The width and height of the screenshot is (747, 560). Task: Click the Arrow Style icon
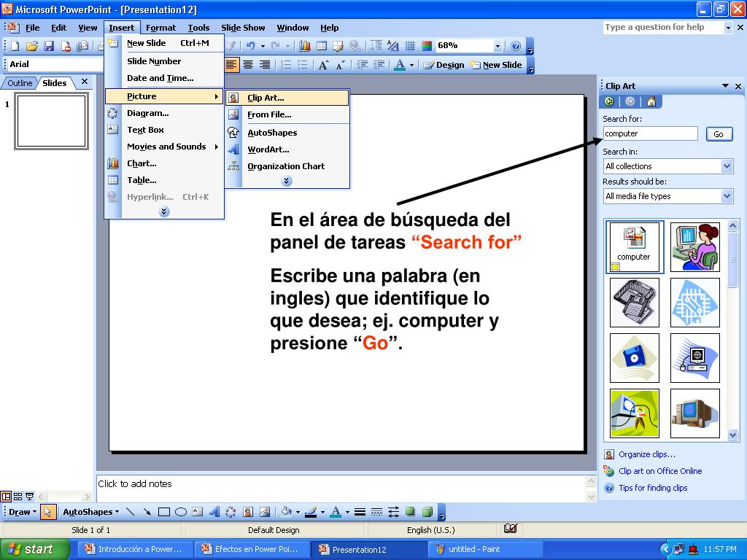[x=393, y=512]
